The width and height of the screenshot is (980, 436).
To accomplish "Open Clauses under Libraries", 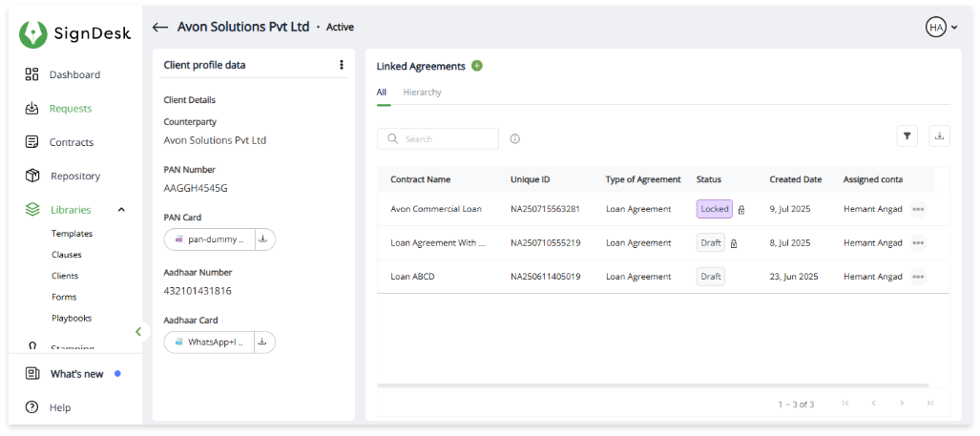I will tap(66, 255).
